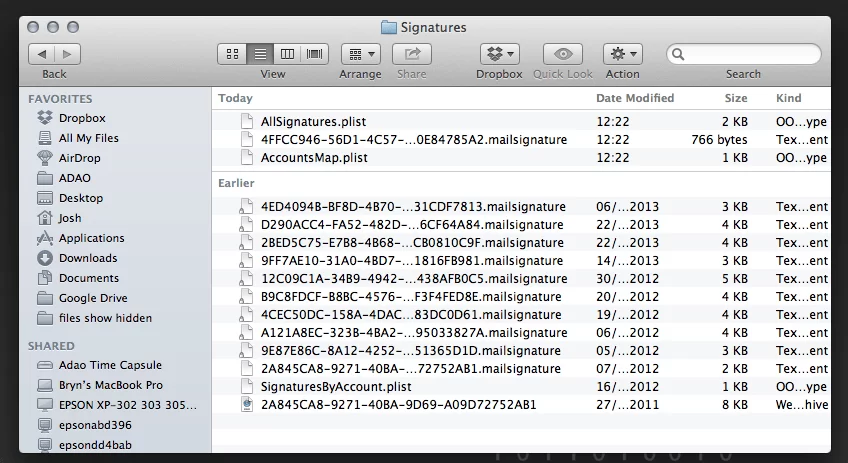Click the Back navigation arrow
Screen dimensions: 848x463
pyautogui.click(x=42, y=54)
